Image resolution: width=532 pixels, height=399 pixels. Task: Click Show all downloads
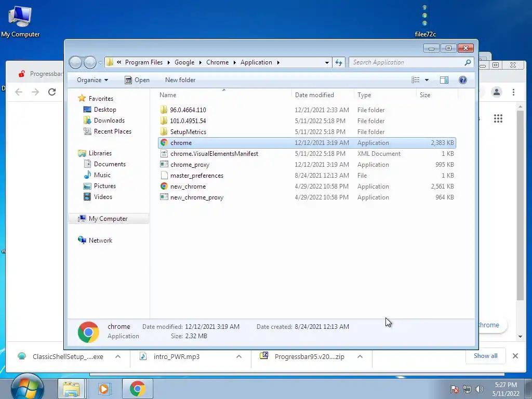486,356
